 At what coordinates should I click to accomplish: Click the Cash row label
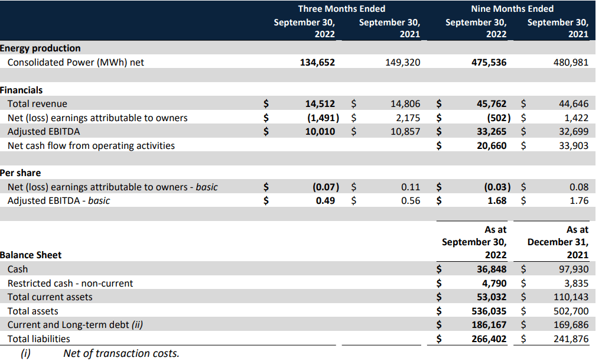click(x=17, y=269)
